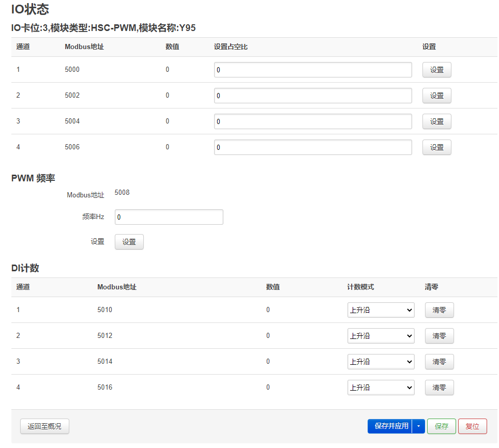Open the 保存并应用 dropdown arrow
Screen dimensions: 499x448
[418, 426]
